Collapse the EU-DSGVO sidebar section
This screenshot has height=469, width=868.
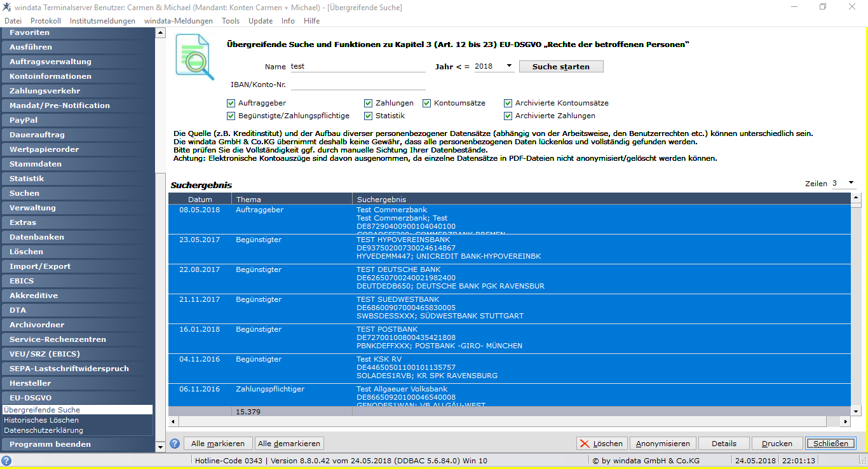(x=78, y=398)
